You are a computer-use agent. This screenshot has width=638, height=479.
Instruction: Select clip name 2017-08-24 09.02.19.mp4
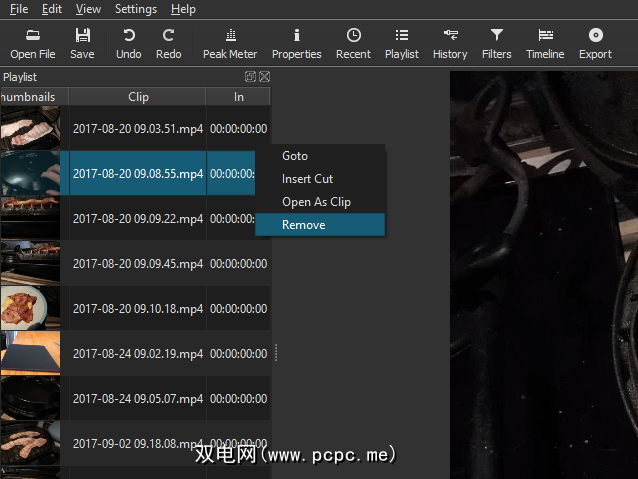pos(138,353)
